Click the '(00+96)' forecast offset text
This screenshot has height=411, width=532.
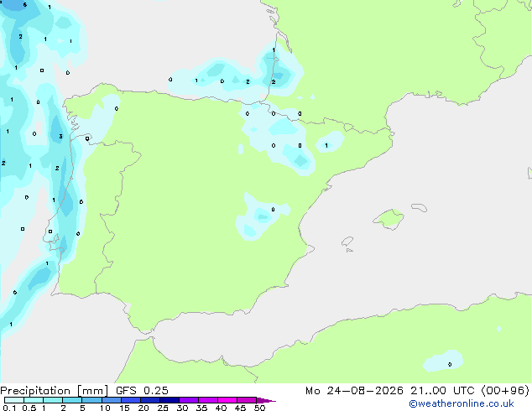click(x=505, y=391)
